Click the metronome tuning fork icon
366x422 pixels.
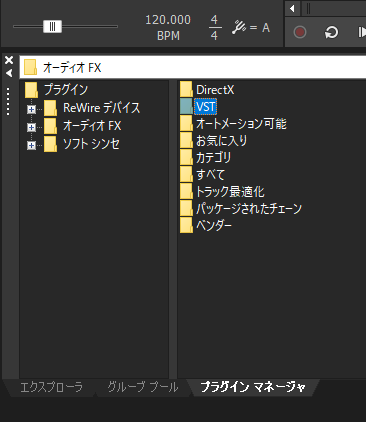coord(239,27)
